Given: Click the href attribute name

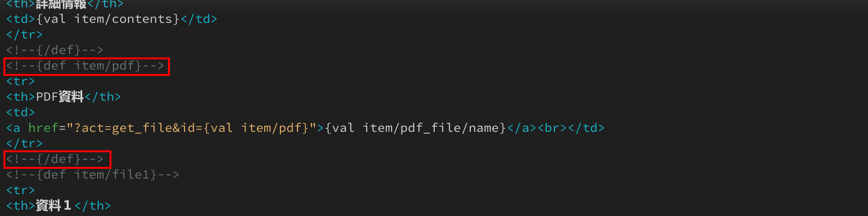Looking at the screenshot, I should click(43, 128).
